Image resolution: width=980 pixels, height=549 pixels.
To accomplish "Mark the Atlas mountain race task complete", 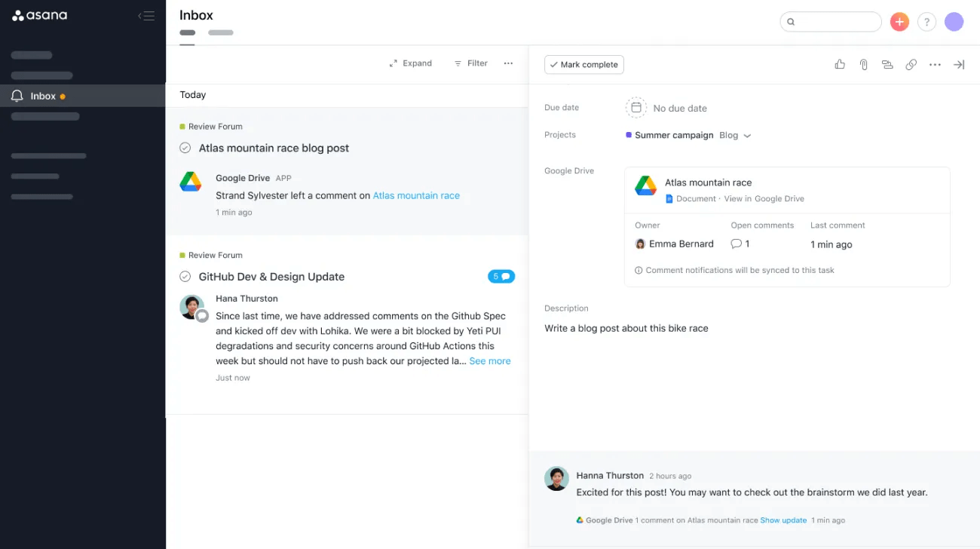I will tap(185, 148).
